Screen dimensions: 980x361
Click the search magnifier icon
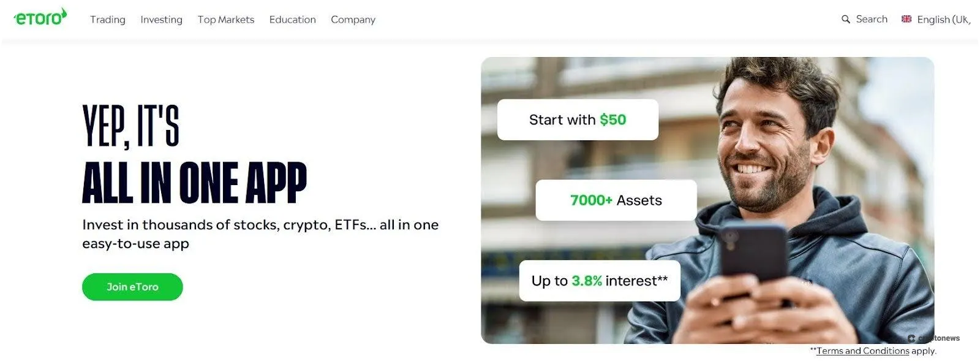point(846,19)
